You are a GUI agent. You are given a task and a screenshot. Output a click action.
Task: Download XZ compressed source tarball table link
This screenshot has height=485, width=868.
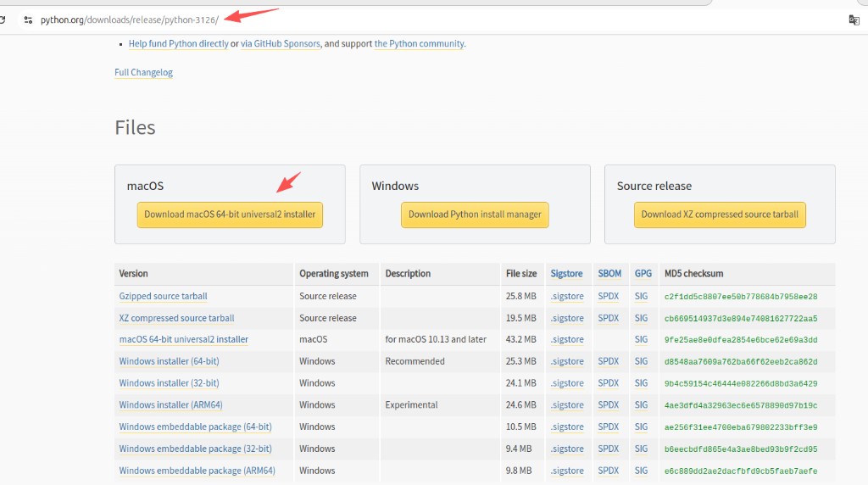tap(176, 318)
